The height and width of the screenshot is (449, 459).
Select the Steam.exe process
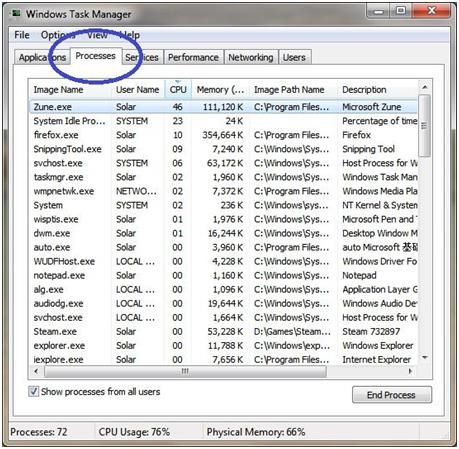[223, 332]
